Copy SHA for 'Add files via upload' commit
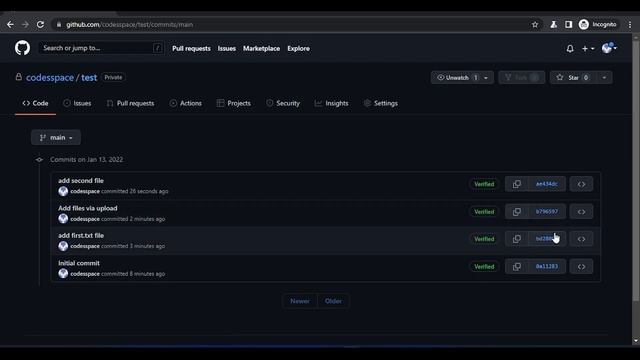This screenshot has width=640, height=360. 516,212
